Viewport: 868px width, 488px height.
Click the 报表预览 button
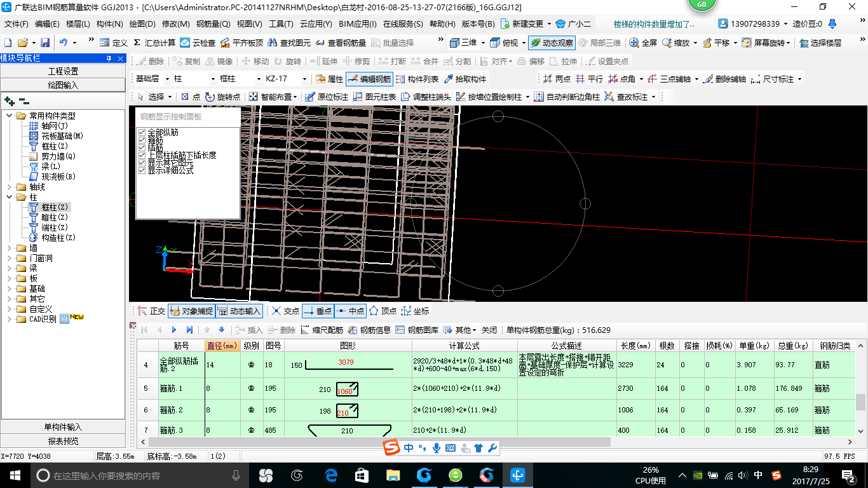[63, 441]
